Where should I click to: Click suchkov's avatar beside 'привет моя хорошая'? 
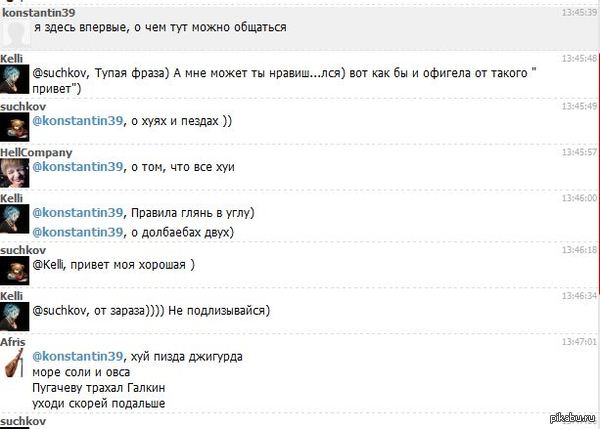pyautogui.click(x=15, y=271)
